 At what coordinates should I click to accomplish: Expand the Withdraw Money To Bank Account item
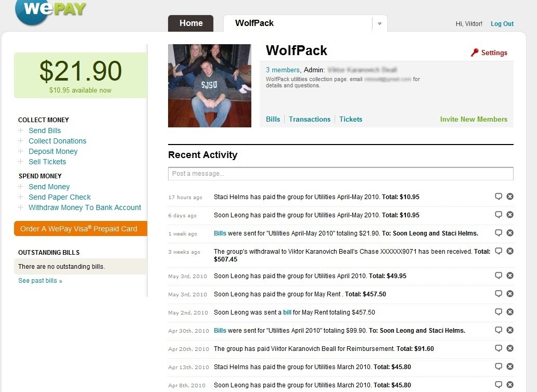(x=21, y=207)
